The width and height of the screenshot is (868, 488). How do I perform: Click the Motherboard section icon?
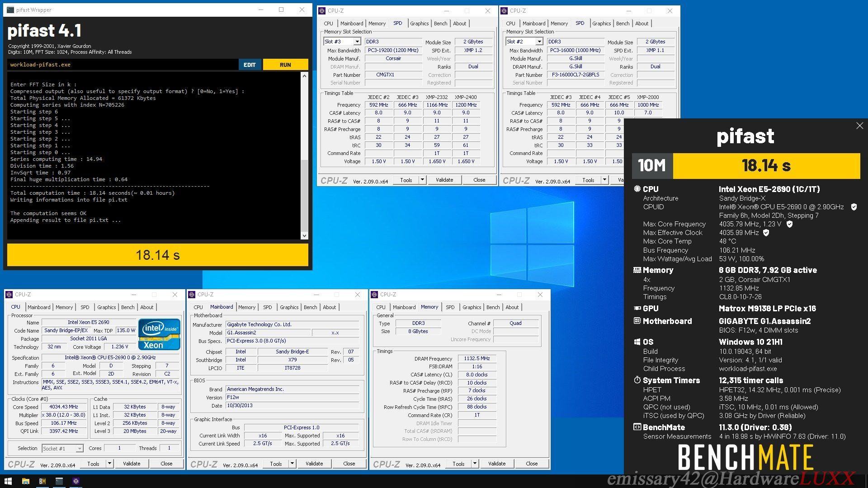click(x=637, y=321)
